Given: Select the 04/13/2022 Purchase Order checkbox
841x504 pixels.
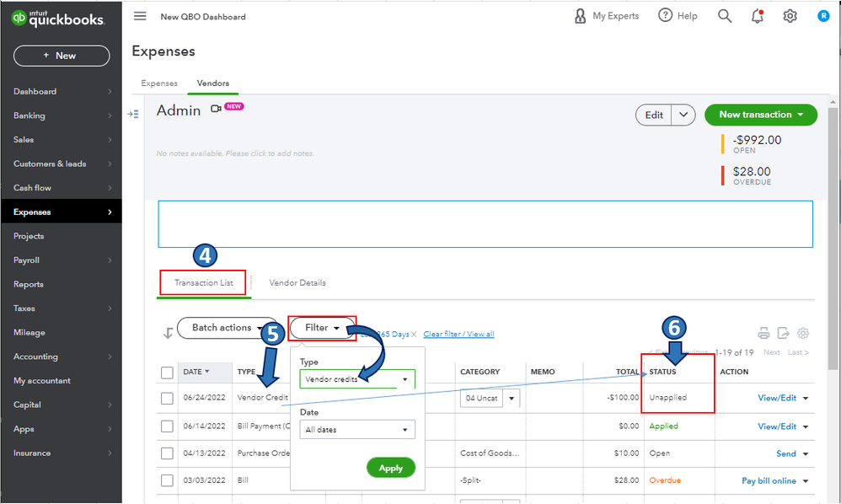Looking at the screenshot, I should click(167, 453).
